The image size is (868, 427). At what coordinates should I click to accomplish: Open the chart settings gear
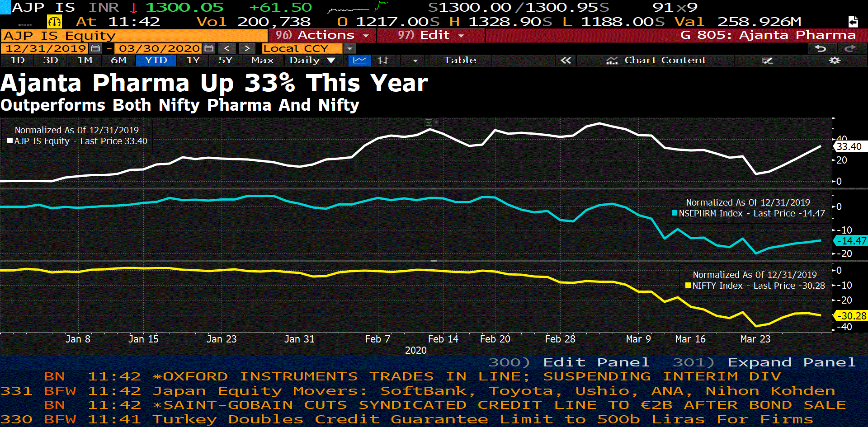point(834,61)
